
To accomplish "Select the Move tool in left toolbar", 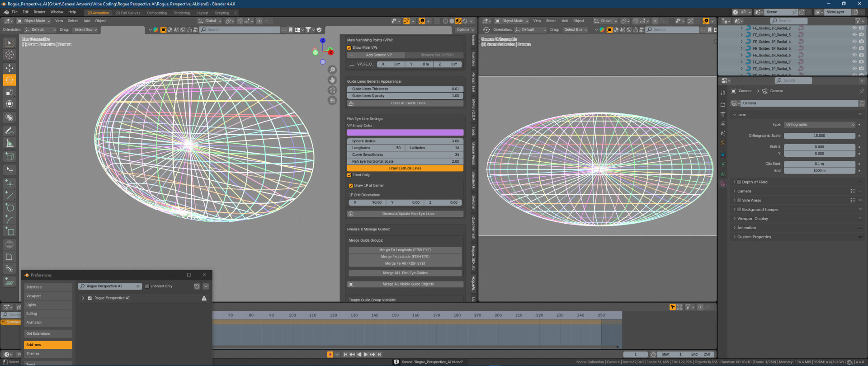I will [9, 68].
